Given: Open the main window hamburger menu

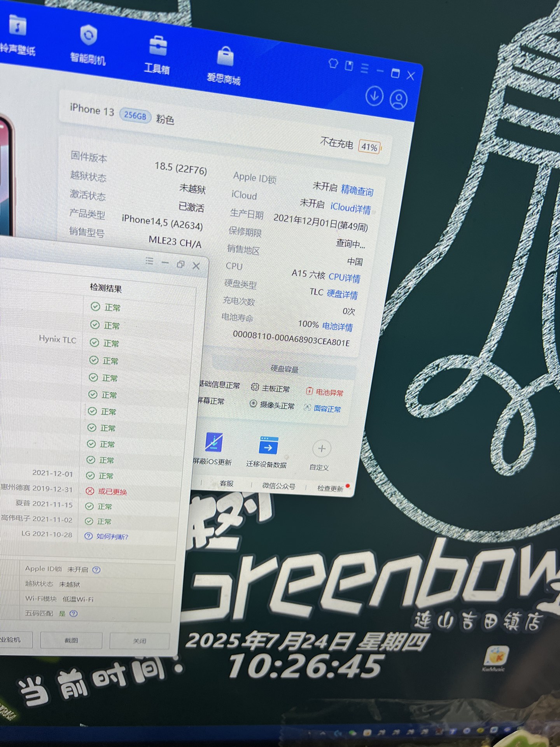Looking at the screenshot, I should [364, 68].
